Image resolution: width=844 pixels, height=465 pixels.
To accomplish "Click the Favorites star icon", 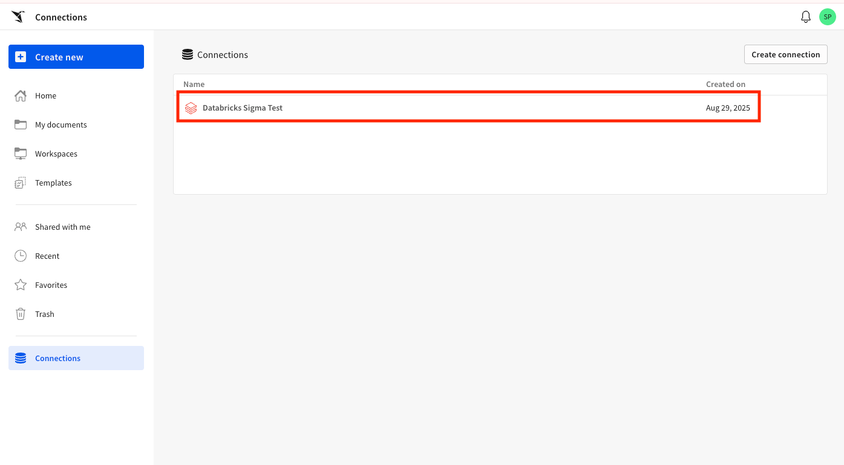I will (20, 285).
